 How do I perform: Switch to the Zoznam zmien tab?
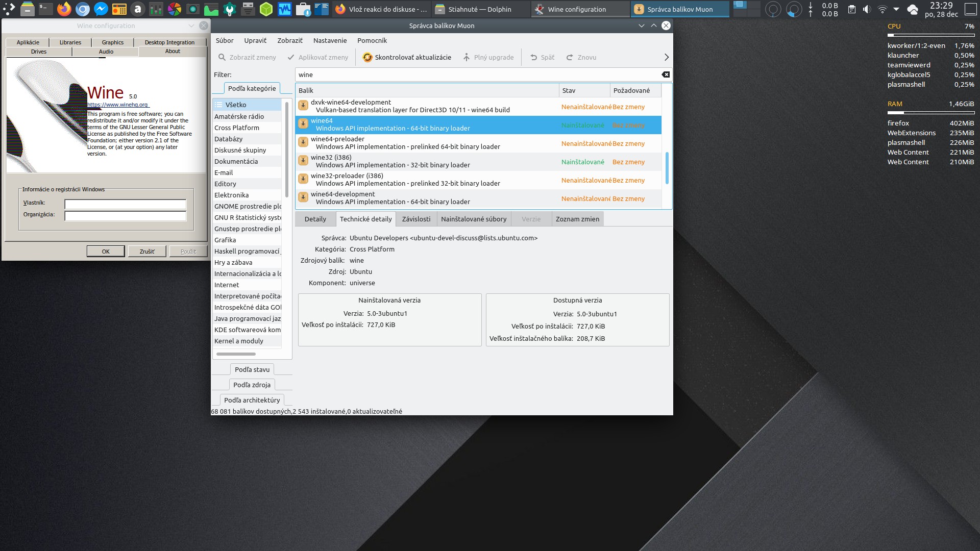[577, 219]
